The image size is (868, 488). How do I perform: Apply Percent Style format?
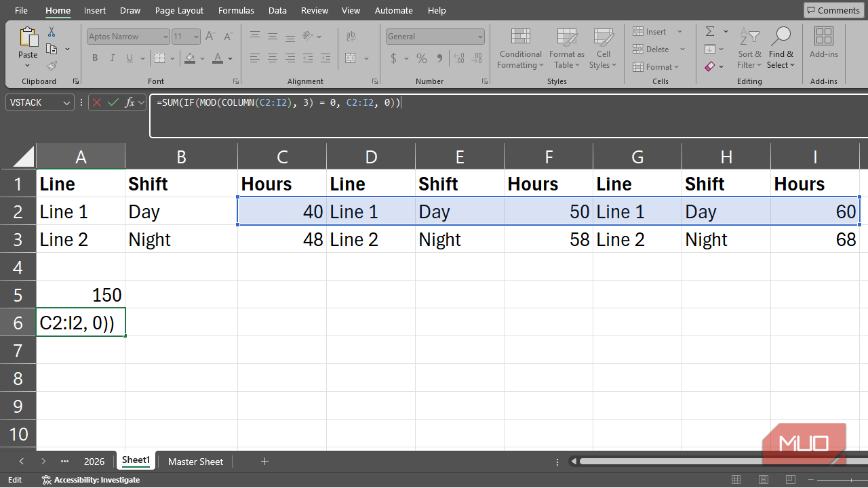coord(421,58)
